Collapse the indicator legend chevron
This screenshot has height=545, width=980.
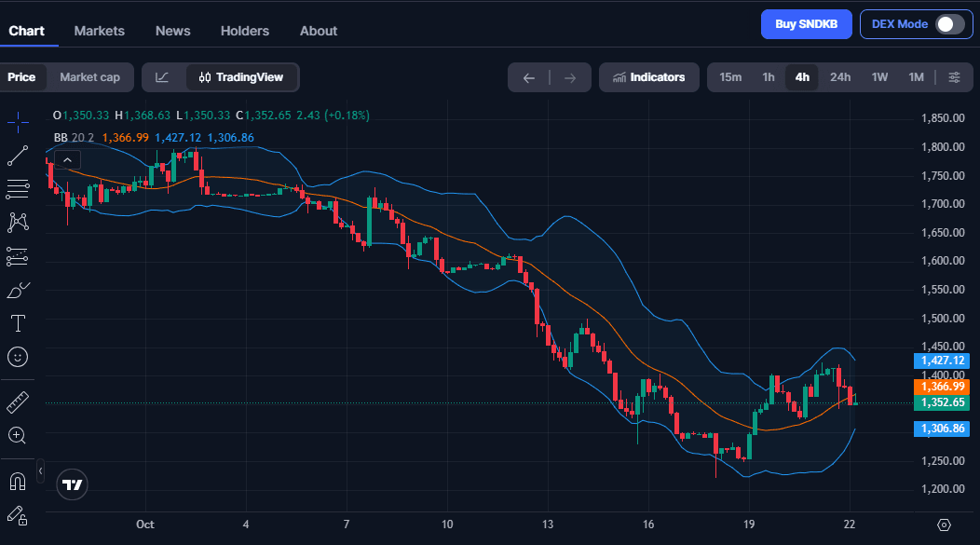(x=67, y=160)
